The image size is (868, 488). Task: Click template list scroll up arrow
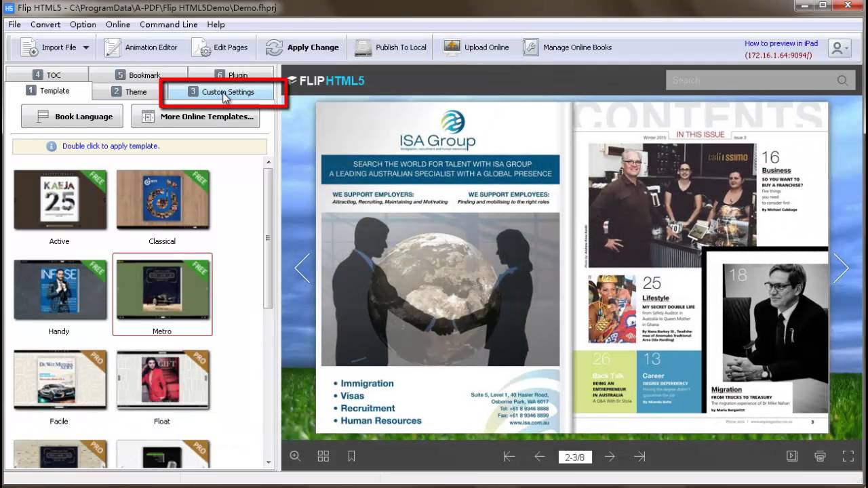coord(268,161)
